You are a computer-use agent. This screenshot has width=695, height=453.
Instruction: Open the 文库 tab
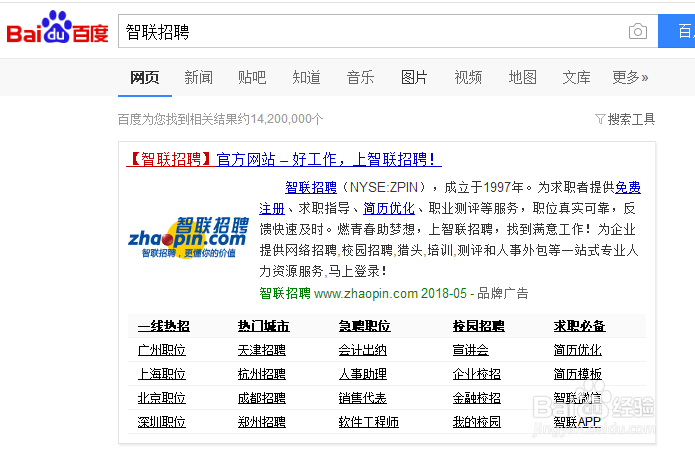(x=576, y=77)
